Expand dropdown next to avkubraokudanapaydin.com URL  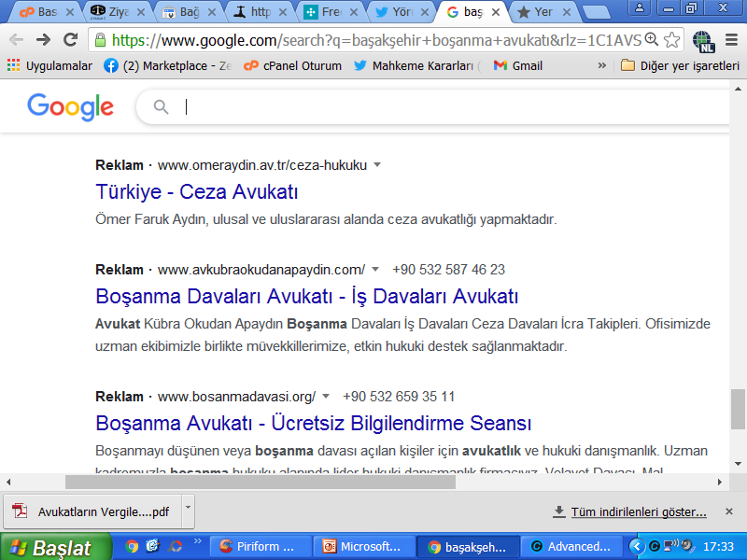point(375,270)
